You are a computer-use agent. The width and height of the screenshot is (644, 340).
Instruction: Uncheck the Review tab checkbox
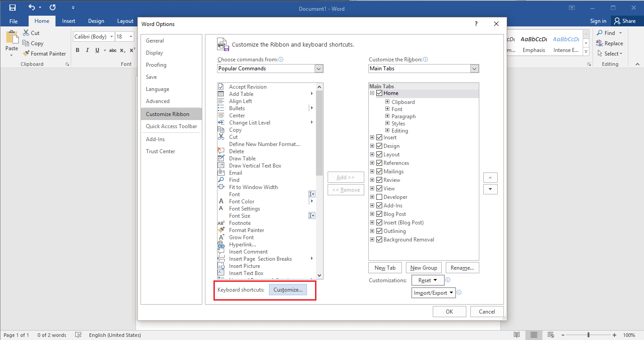[380, 180]
